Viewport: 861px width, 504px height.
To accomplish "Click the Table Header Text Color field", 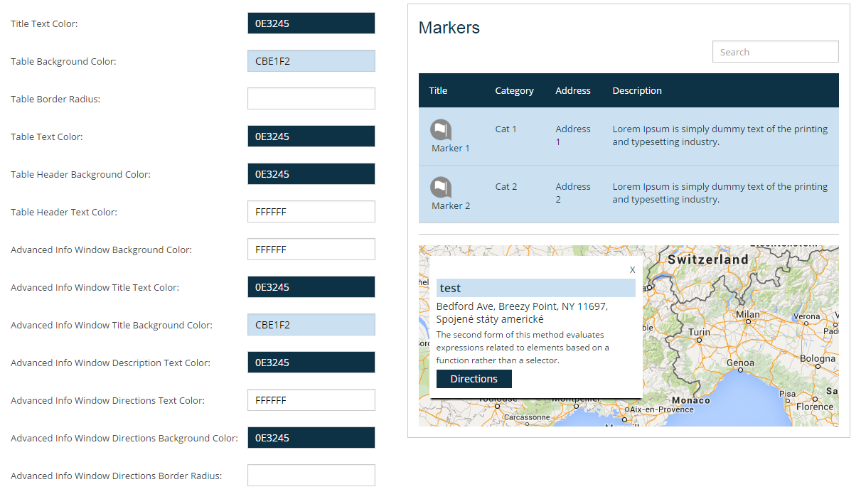I will [x=311, y=212].
